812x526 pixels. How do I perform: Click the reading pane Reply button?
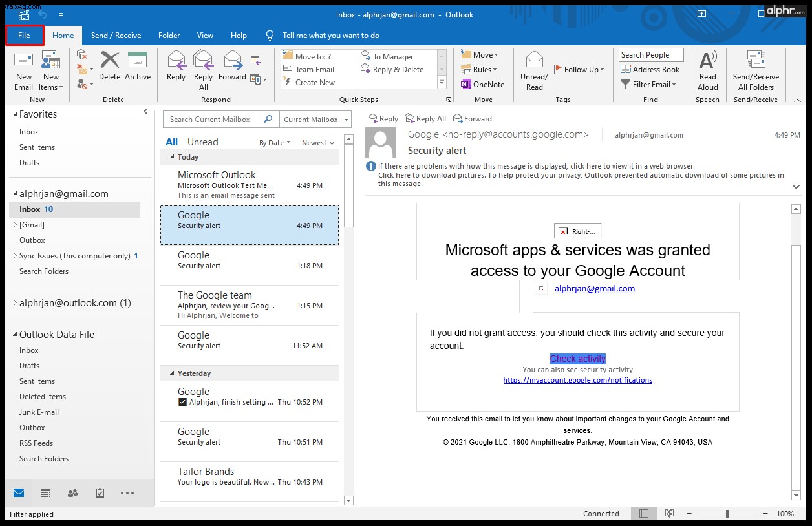point(383,119)
